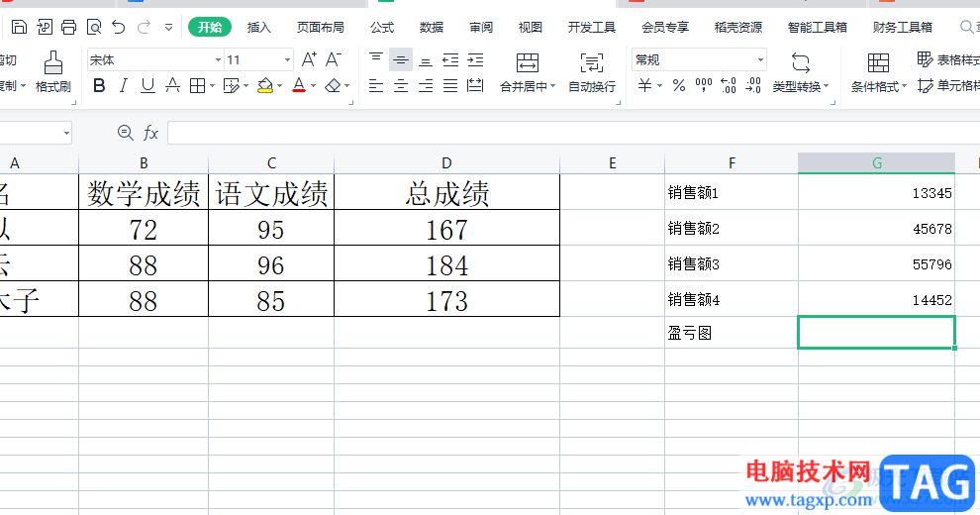Redo the last undone action
The image size is (980, 515).
[x=144, y=27]
